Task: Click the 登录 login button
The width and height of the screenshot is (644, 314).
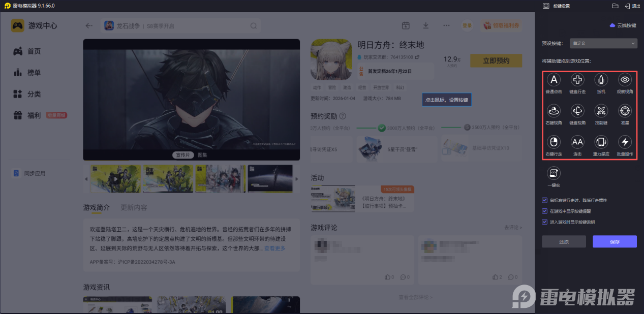Action: (467, 25)
